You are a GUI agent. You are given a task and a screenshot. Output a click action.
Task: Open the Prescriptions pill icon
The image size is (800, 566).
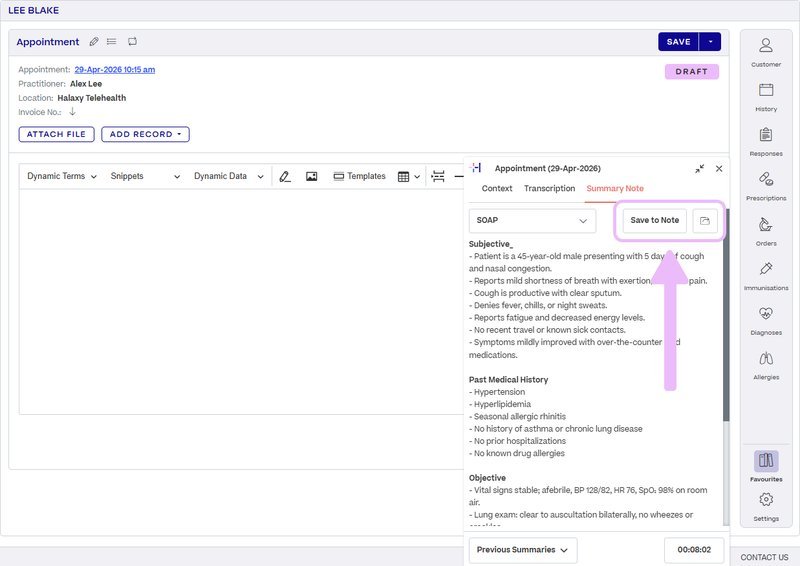click(x=766, y=185)
